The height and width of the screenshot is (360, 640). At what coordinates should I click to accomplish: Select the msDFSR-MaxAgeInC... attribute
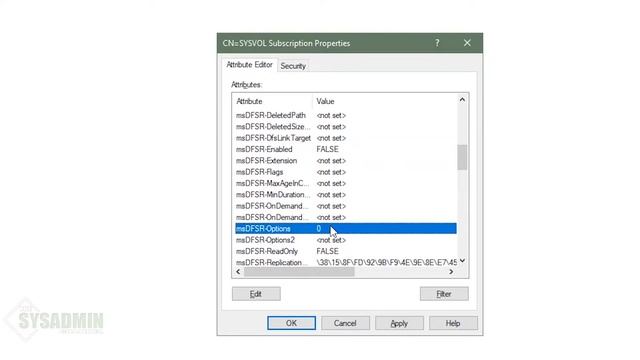(346, 183)
